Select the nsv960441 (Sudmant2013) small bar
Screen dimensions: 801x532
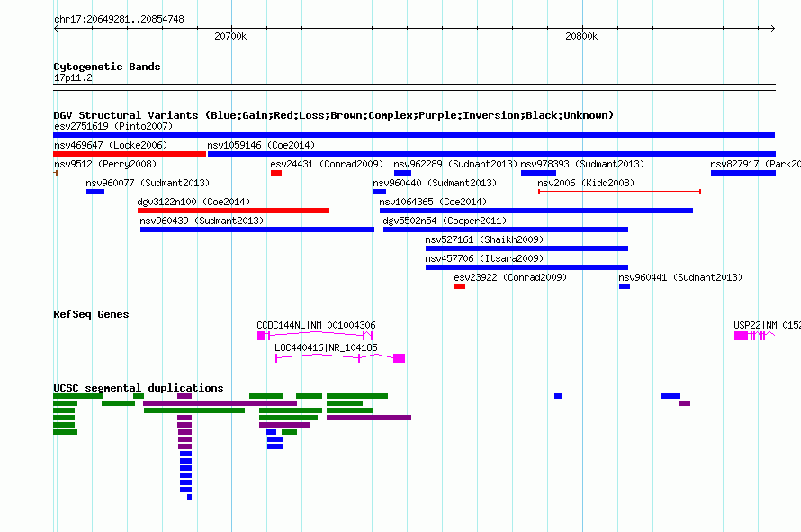(x=625, y=286)
